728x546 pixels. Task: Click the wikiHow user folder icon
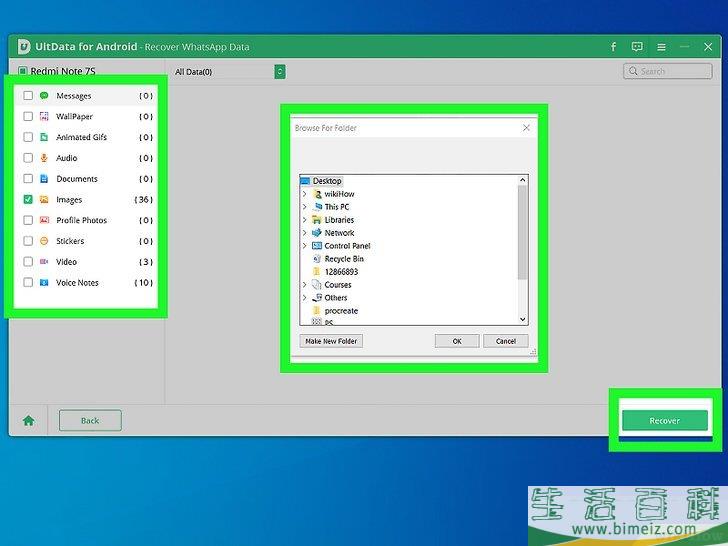coord(317,194)
